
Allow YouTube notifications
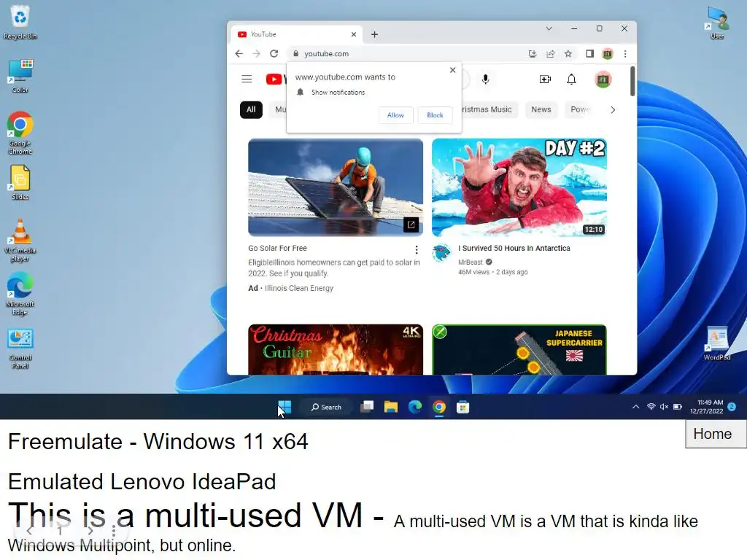click(395, 115)
